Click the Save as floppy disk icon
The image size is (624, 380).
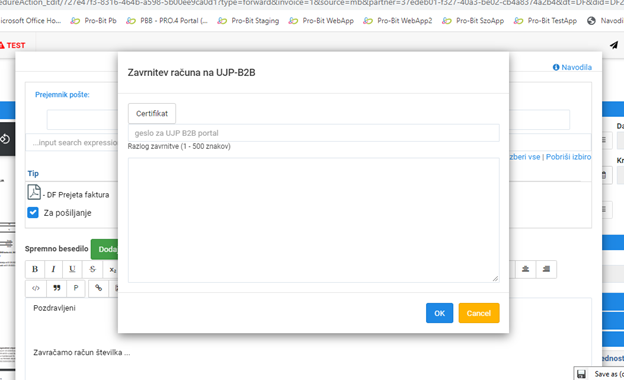pos(581,374)
